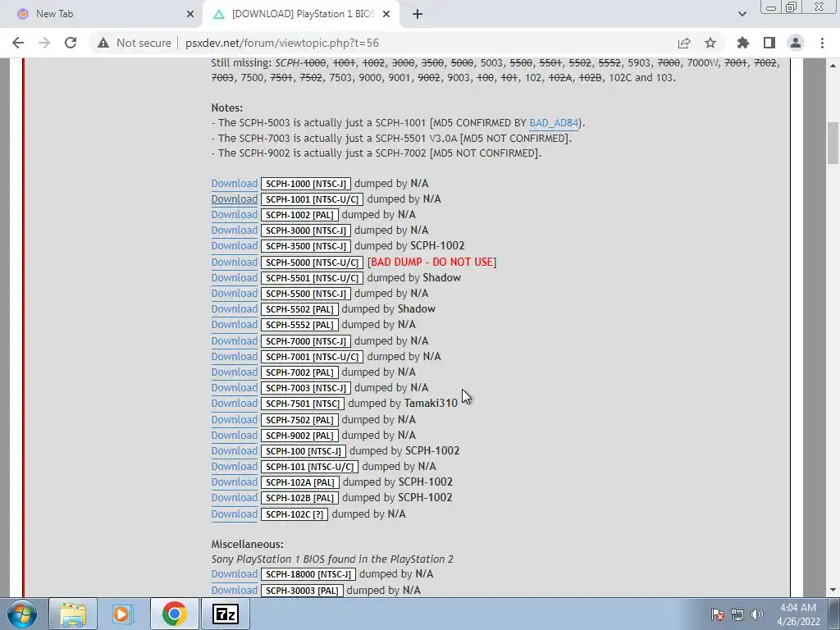The width and height of the screenshot is (840, 630).
Task: Click the Miscellaneous: heading text
Action: [248, 545]
